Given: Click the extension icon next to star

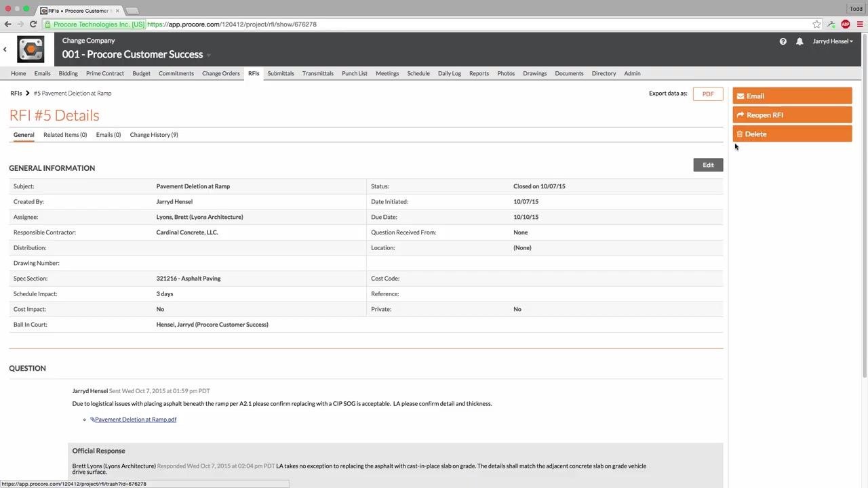Looking at the screenshot, I should point(831,24).
